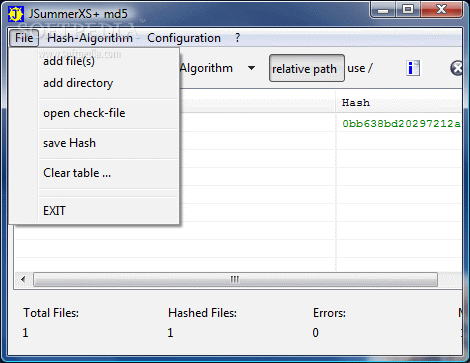Click the Errors label
This screenshot has height=363, width=470.
[x=329, y=313]
